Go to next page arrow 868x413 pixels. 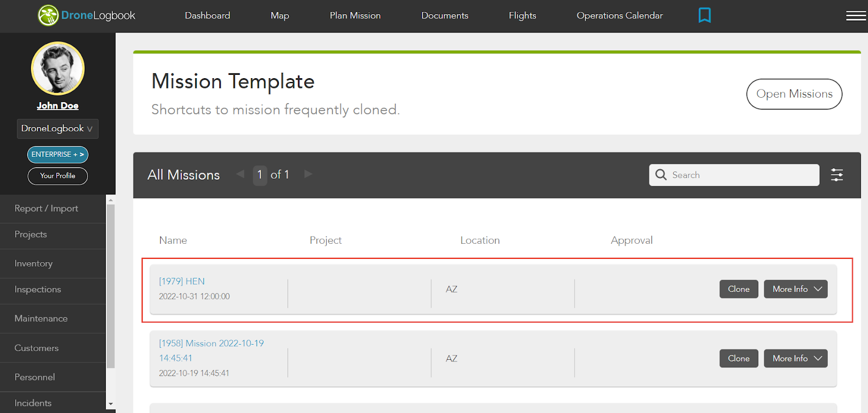[x=308, y=174]
